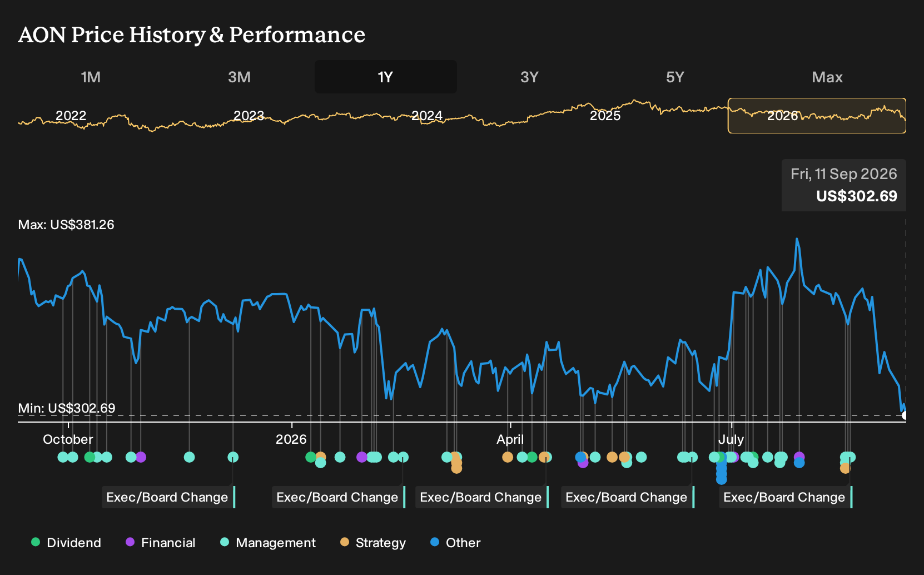Open the last Exec/Board Change label after July
924x575 pixels.
point(786,497)
